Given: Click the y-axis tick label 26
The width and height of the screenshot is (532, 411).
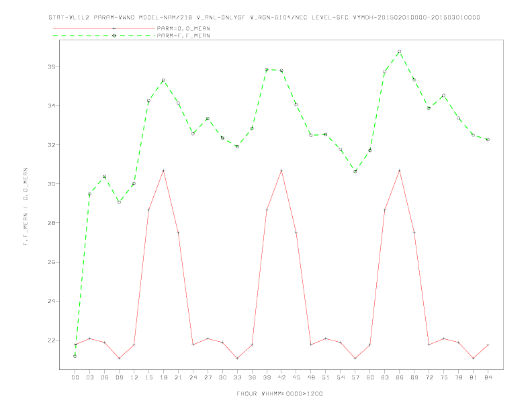Looking at the screenshot, I should pyautogui.click(x=52, y=262).
